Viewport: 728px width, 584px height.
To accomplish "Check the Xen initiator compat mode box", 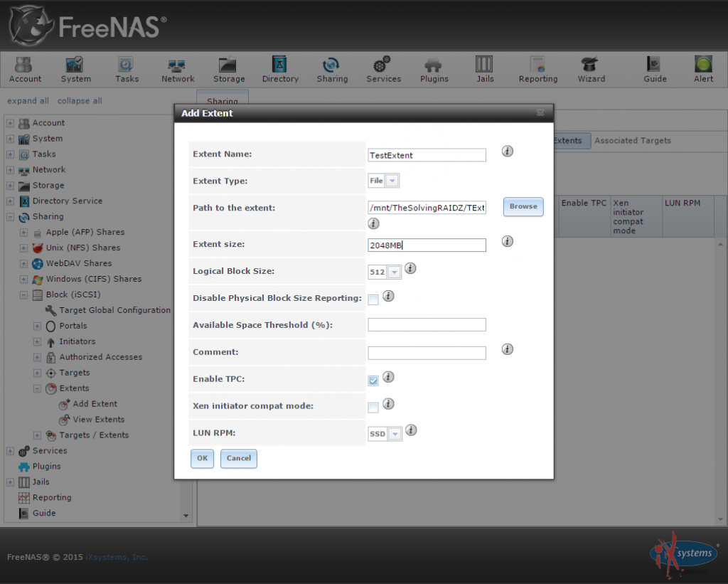I will (373, 406).
